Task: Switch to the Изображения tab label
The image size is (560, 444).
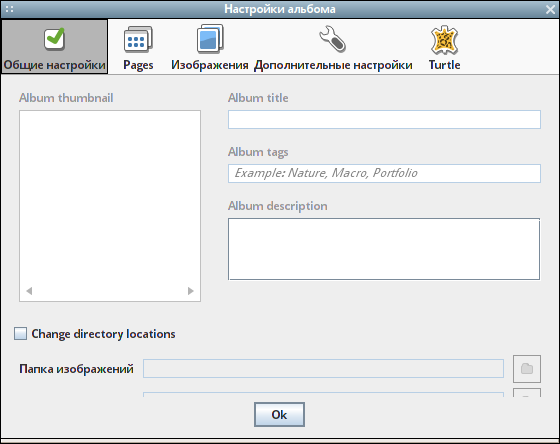Action: [210, 65]
